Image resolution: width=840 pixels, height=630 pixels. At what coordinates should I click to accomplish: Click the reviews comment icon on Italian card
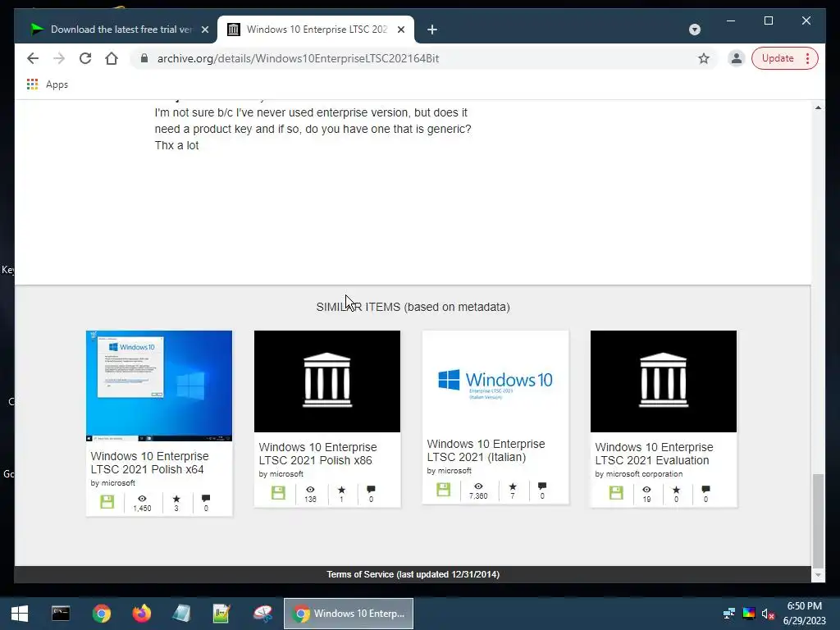point(542,486)
